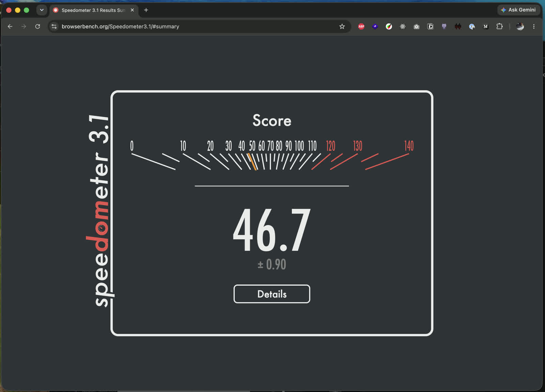
Task: Click the ± 0.90 margin text
Action: tap(272, 264)
